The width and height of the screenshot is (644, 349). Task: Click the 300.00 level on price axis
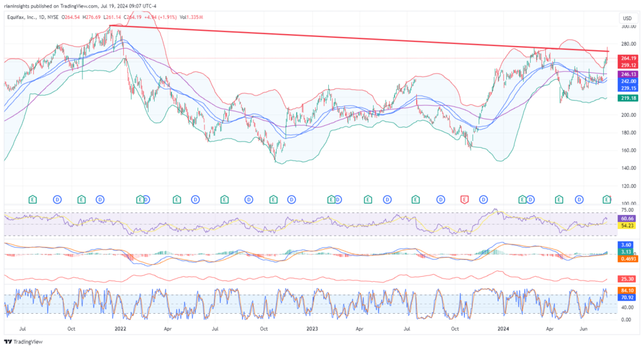pyautogui.click(x=626, y=27)
